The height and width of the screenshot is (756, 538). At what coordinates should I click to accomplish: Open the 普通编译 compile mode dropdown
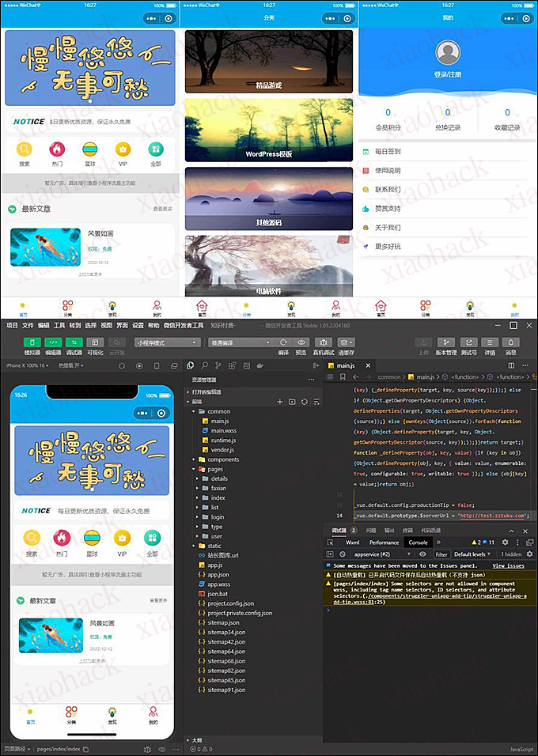[241, 342]
